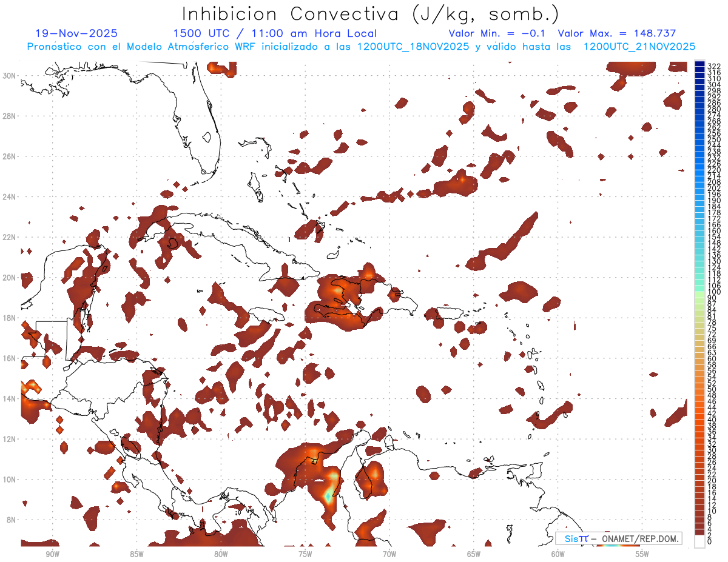Click the colorbar label '50'
Viewport: 728px width, 562px height.
(x=712, y=389)
